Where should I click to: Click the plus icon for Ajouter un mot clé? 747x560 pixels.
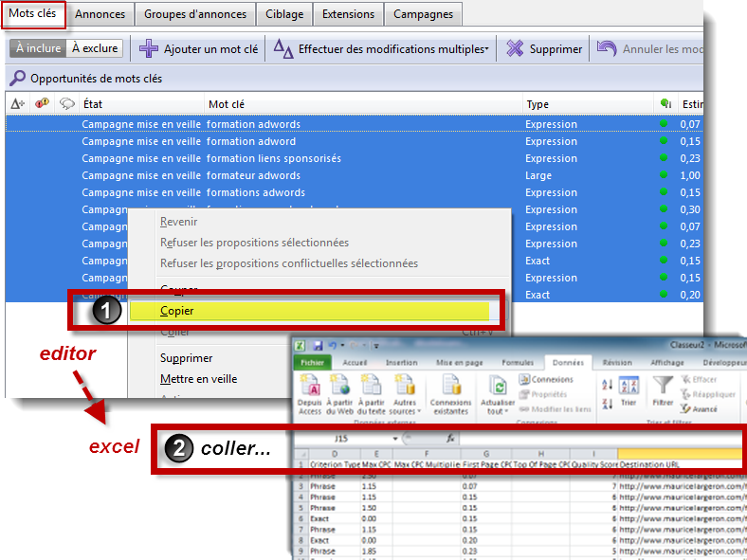pos(149,48)
